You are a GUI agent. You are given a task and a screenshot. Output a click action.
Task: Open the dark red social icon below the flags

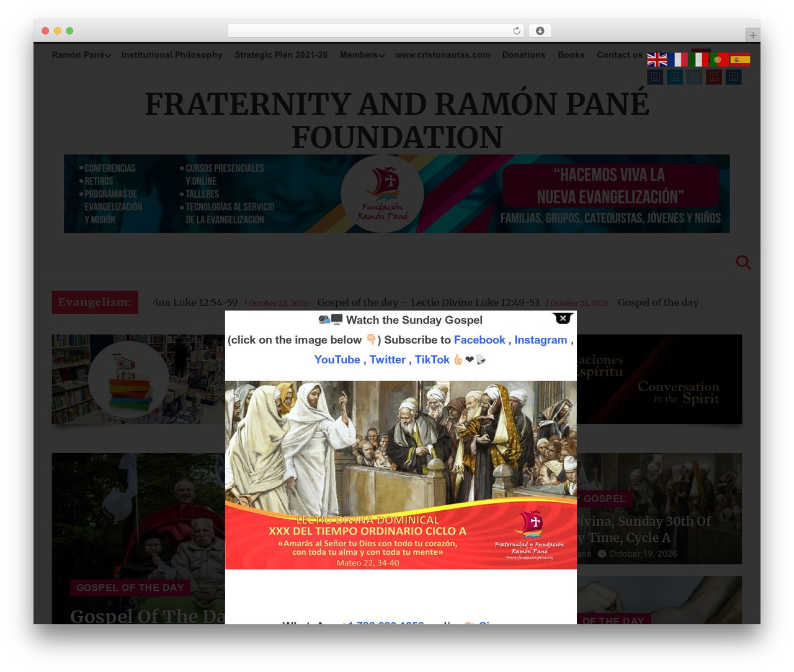[x=713, y=77]
